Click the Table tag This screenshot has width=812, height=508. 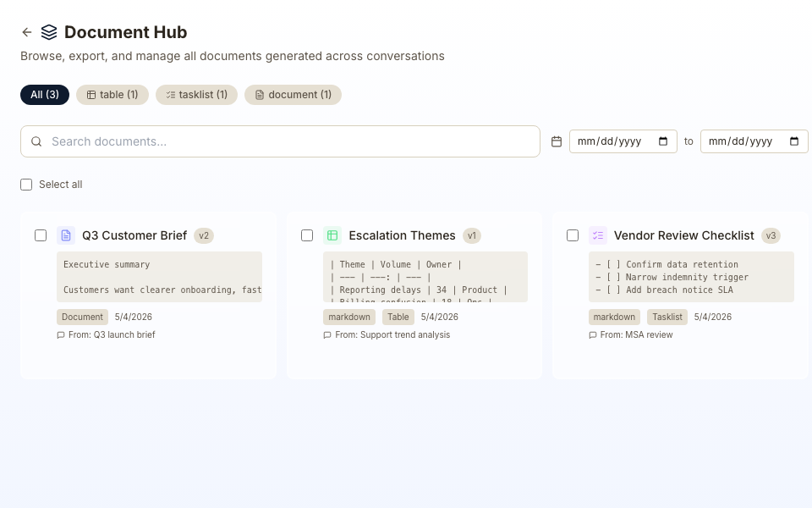point(398,317)
